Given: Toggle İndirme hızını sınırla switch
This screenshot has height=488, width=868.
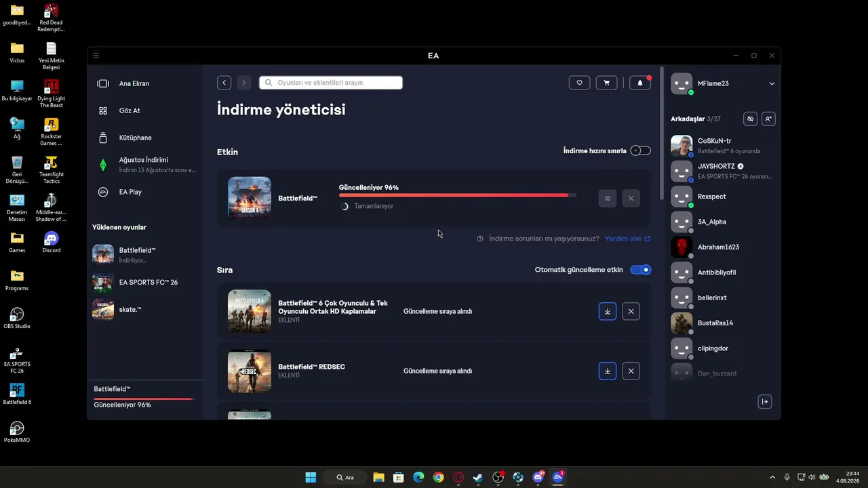Looking at the screenshot, I should tap(640, 150).
